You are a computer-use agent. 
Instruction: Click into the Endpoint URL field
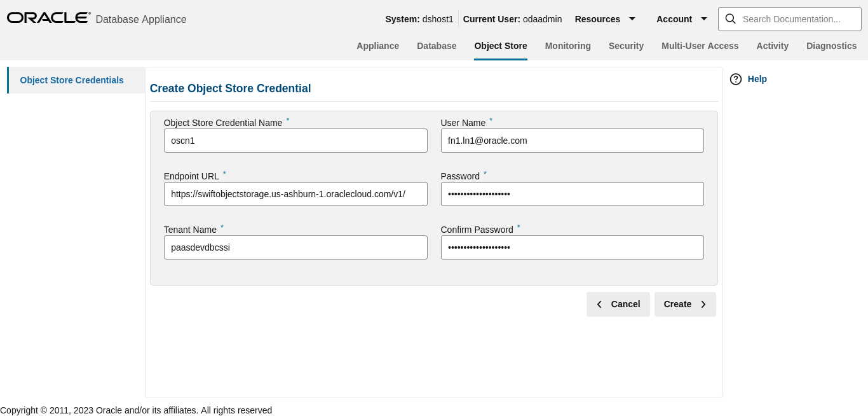tap(295, 194)
